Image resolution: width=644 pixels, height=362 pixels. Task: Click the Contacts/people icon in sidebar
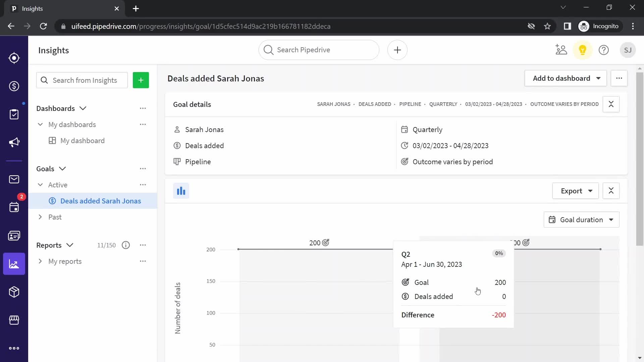pos(14,236)
